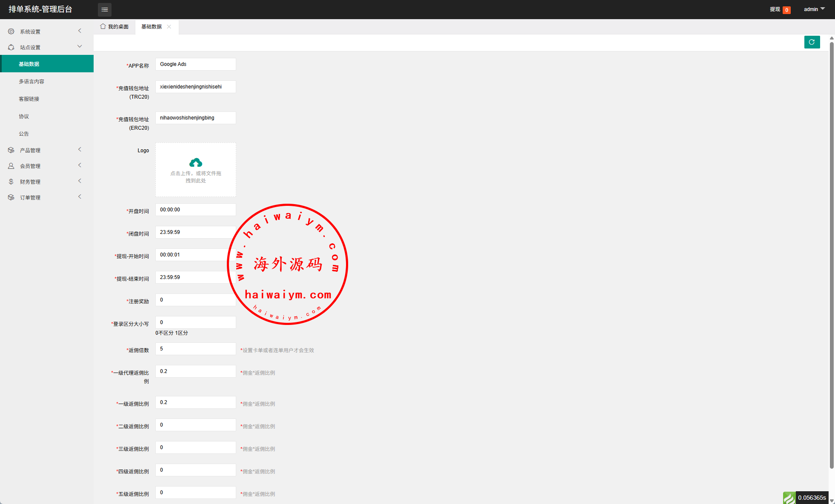The width and height of the screenshot is (835, 504).
Task: Click the hamburger menu toggle icon
Action: 105,9
